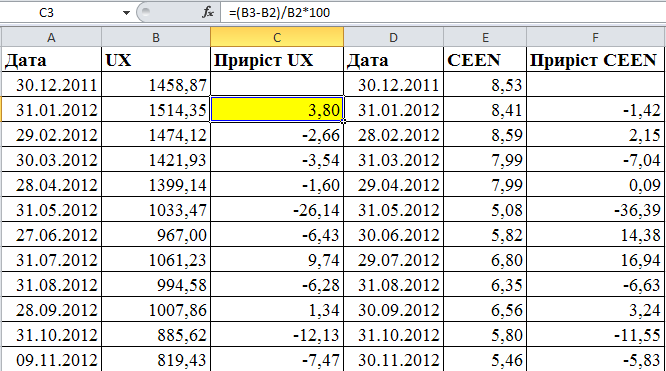
Task: Select cell with value -3,54
Action: tap(277, 160)
